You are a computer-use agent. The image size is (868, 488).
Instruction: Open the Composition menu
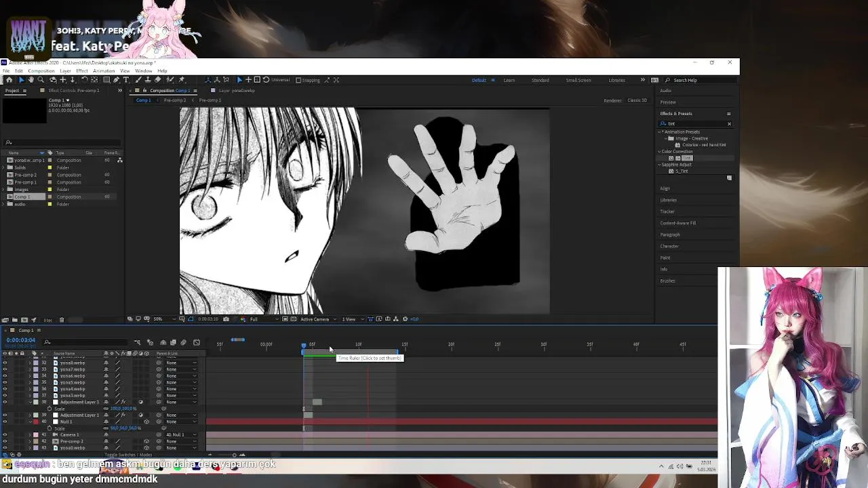pos(41,71)
